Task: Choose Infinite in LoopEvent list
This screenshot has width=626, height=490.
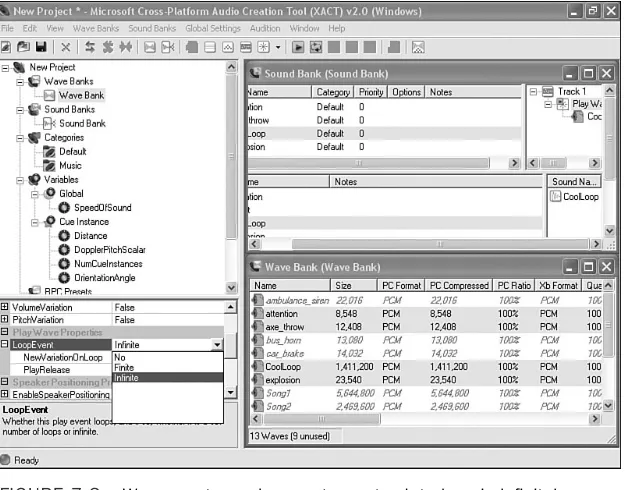Action: (168, 377)
